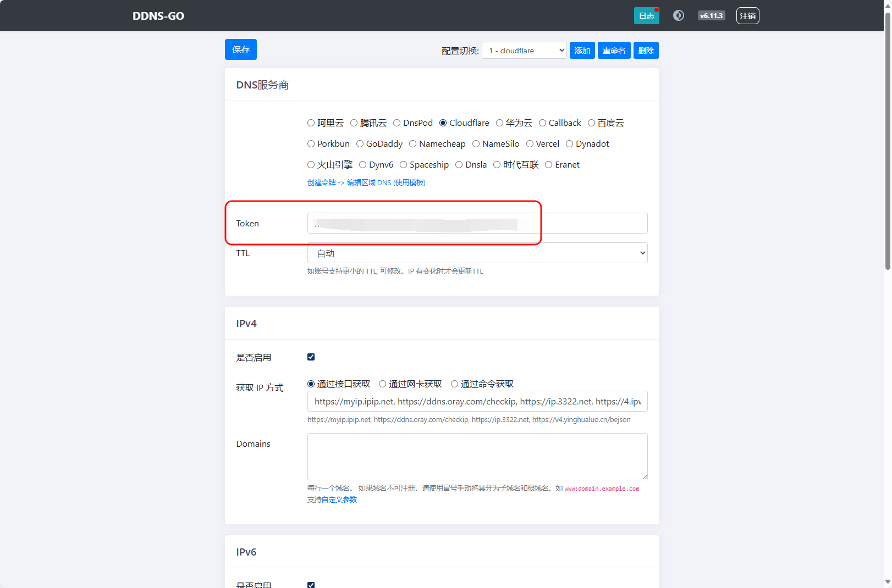Screen dimensions: 892x588
Task: Open the 支持自定义参数 link
Action: [332, 500]
